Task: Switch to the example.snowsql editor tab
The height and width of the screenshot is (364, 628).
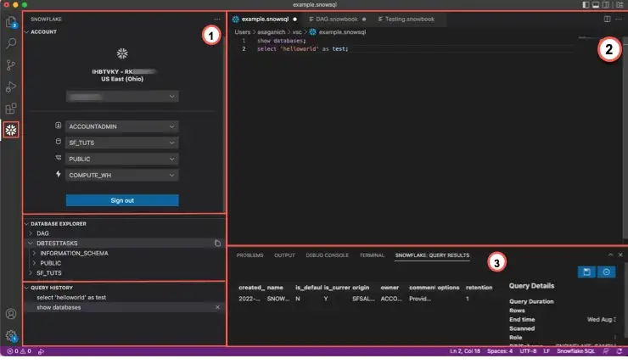Action: coord(265,20)
